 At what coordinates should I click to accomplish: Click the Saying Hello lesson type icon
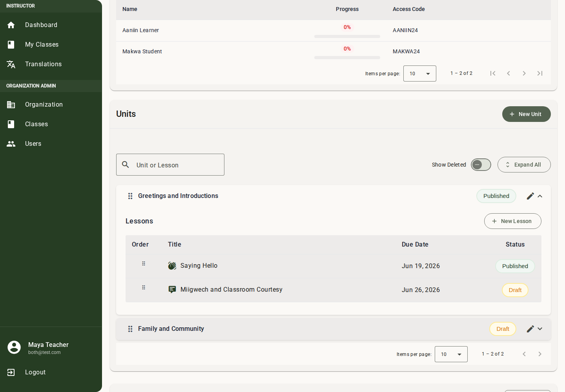pyautogui.click(x=172, y=266)
